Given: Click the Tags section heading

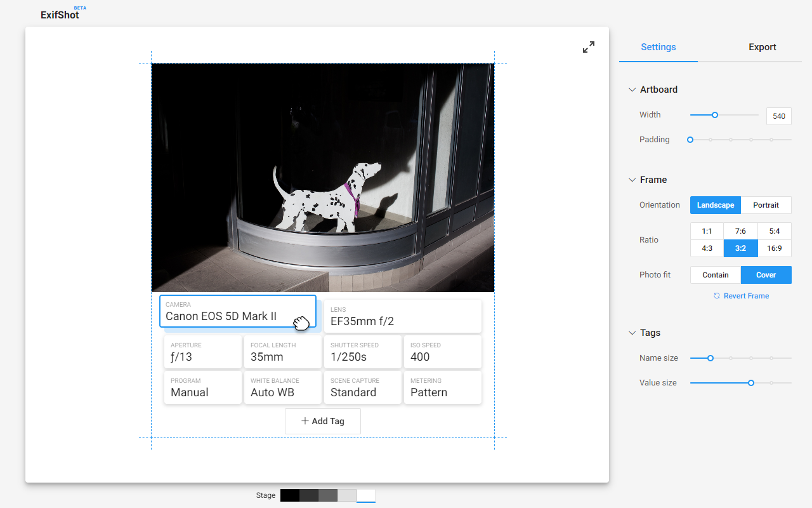Looking at the screenshot, I should (650, 333).
